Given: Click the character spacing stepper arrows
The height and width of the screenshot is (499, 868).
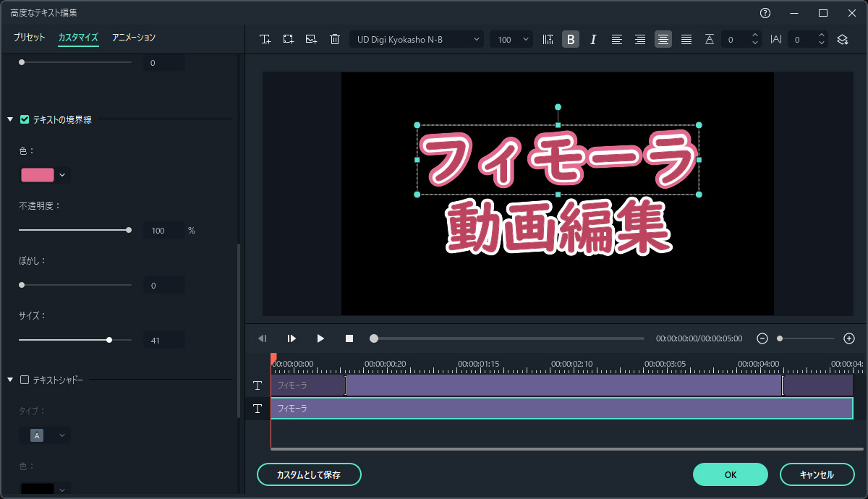Looking at the screenshot, I should (822, 40).
